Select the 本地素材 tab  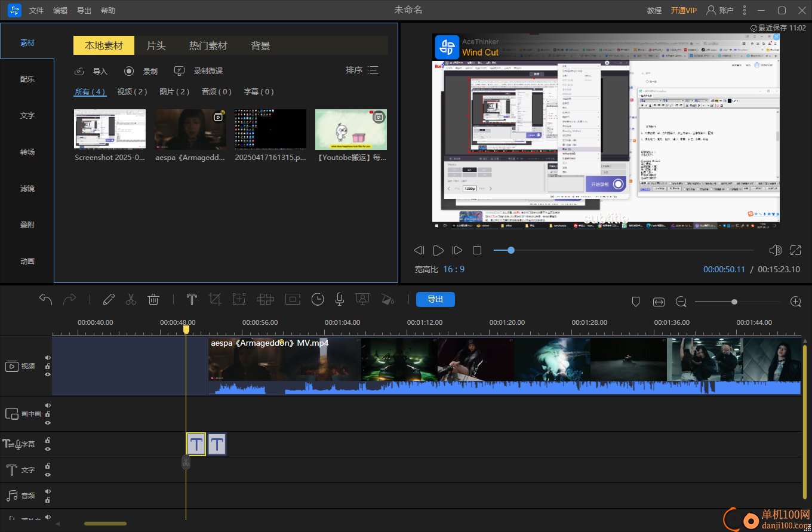tap(104, 45)
